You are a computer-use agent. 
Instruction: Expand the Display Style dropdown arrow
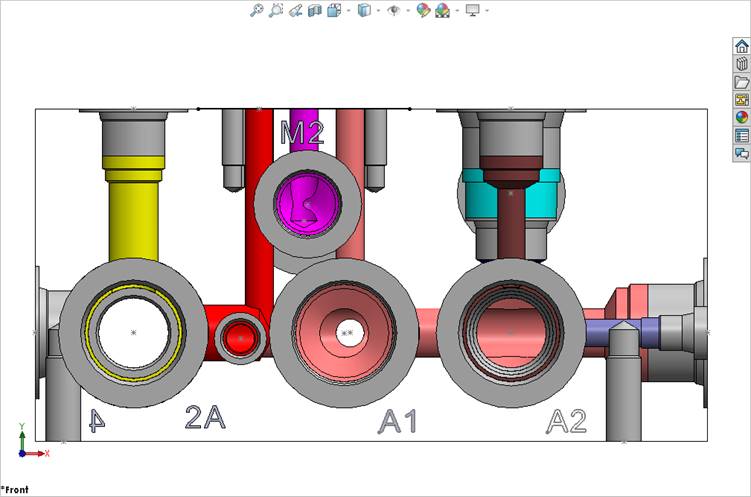click(x=377, y=10)
